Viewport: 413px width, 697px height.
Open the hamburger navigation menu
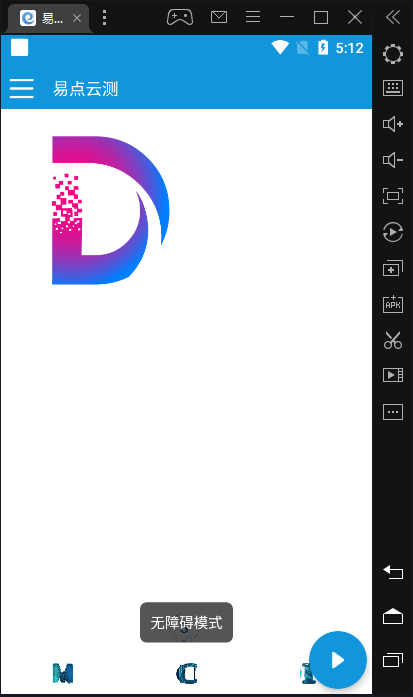pos(21,88)
